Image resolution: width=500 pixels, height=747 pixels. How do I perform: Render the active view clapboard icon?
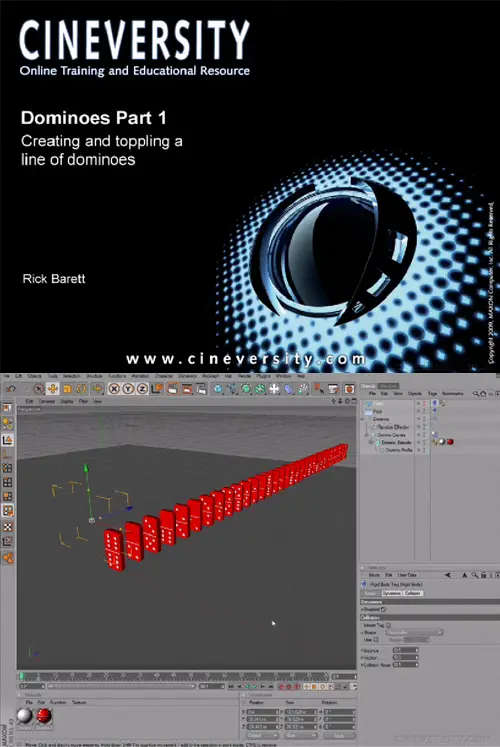coord(173,389)
